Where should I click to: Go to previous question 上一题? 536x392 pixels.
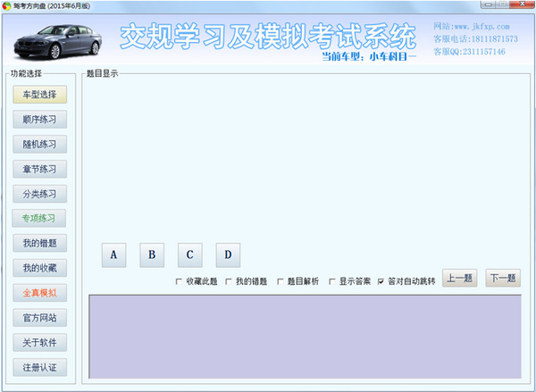460,278
